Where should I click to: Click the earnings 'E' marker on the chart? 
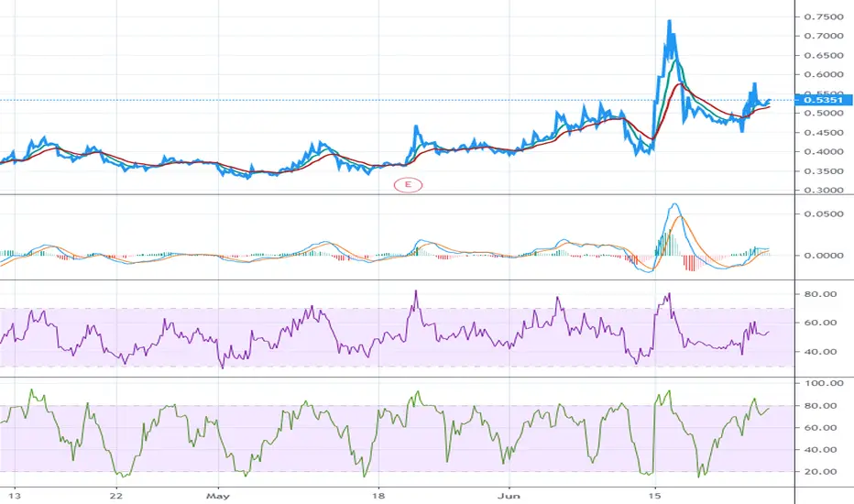(x=408, y=185)
